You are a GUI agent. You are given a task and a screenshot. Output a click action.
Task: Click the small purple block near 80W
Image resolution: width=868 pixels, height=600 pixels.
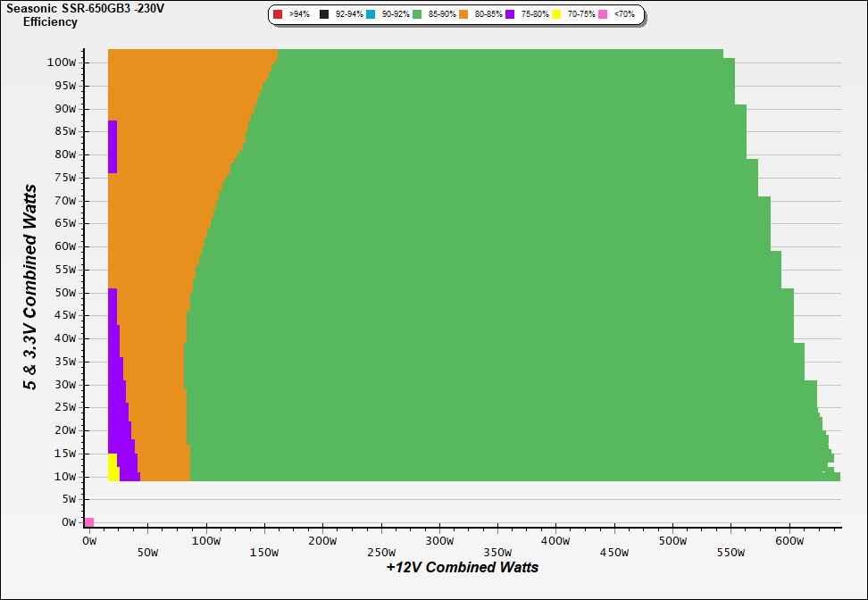[113, 146]
